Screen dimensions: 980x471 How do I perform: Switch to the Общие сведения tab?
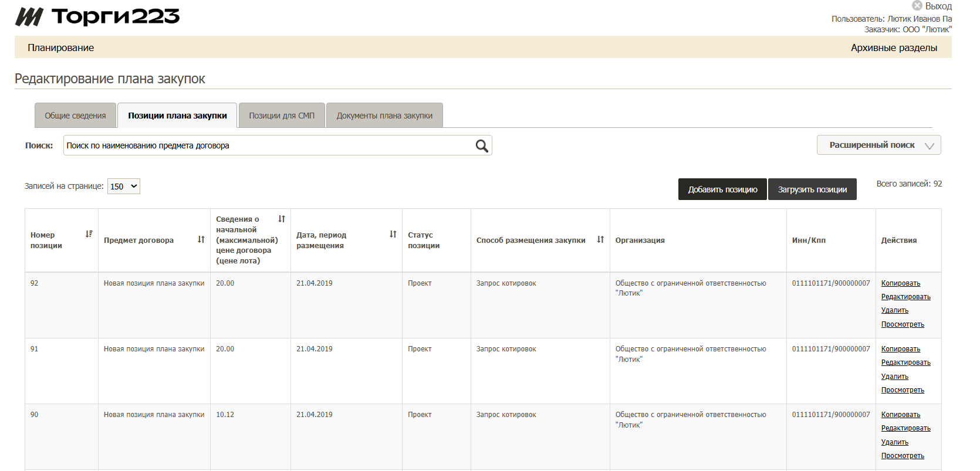[75, 116]
